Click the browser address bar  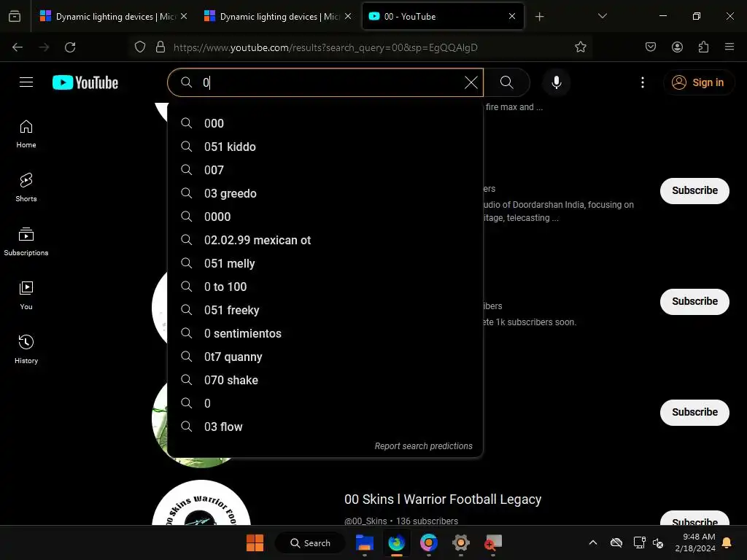pos(362,47)
